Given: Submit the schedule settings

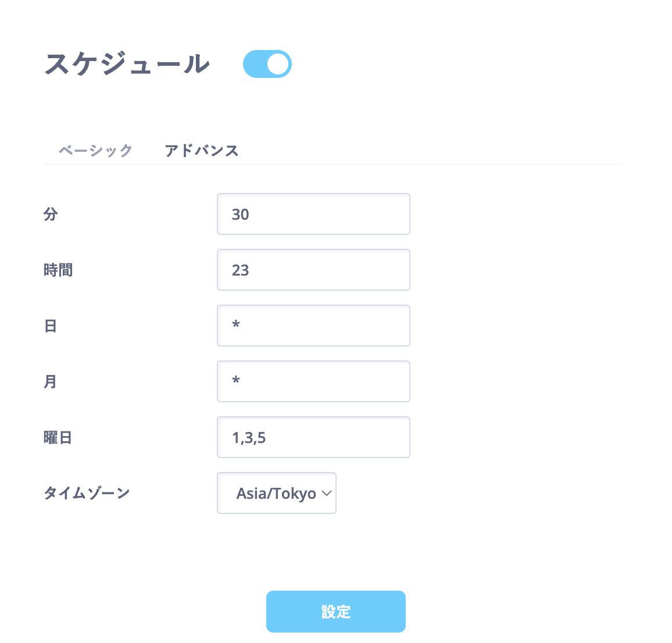Looking at the screenshot, I should coord(335,611).
